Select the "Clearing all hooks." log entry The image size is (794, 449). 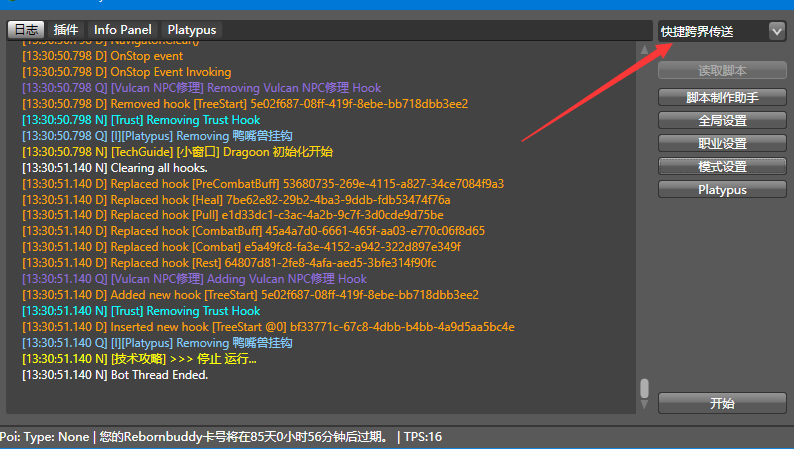pyautogui.click(x=115, y=168)
